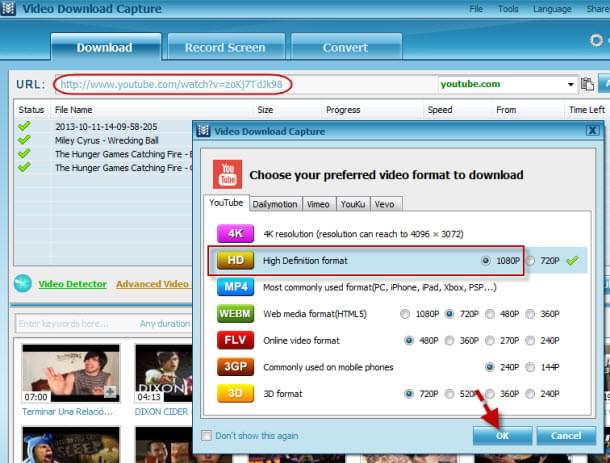Click the 3D format badge
The image size is (610, 463).
click(x=235, y=393)
